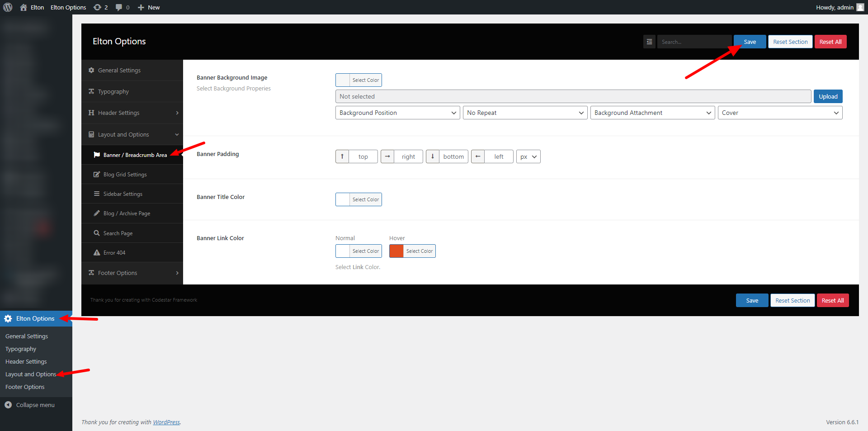The image size is (868, 431).
Task: Open the comments bubble icon
Action: pos(119,7)
